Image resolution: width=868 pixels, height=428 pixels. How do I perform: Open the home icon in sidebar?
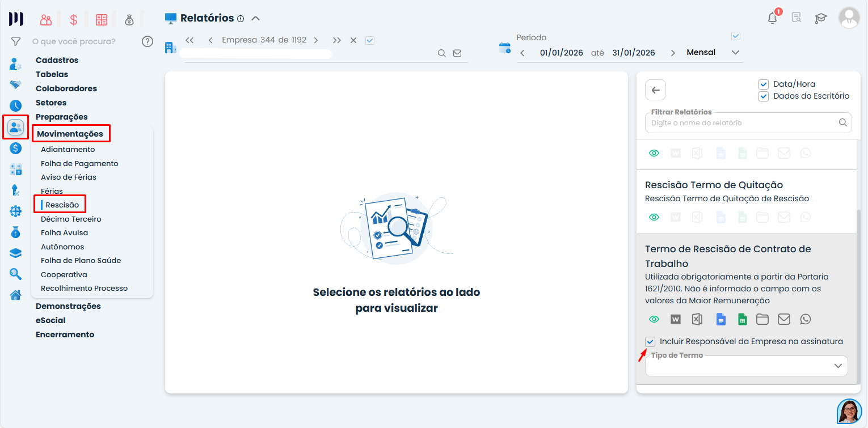[x=15, y=295]
